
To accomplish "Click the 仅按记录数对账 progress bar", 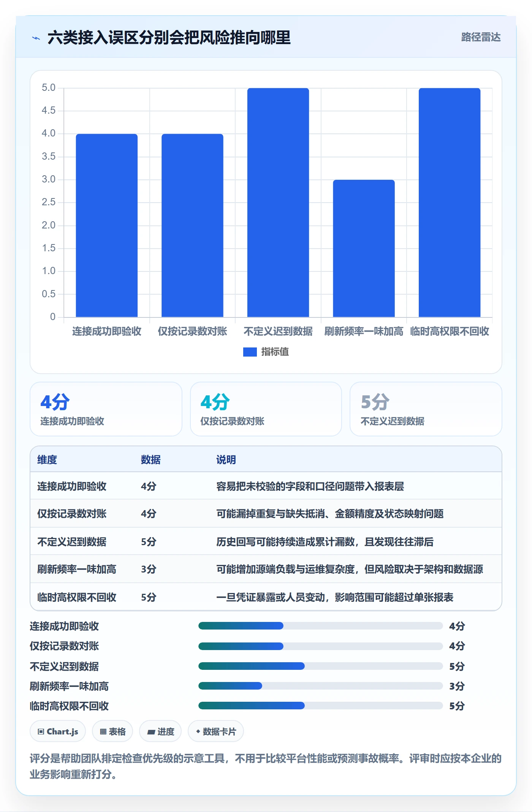I will (x=320, y=646).
